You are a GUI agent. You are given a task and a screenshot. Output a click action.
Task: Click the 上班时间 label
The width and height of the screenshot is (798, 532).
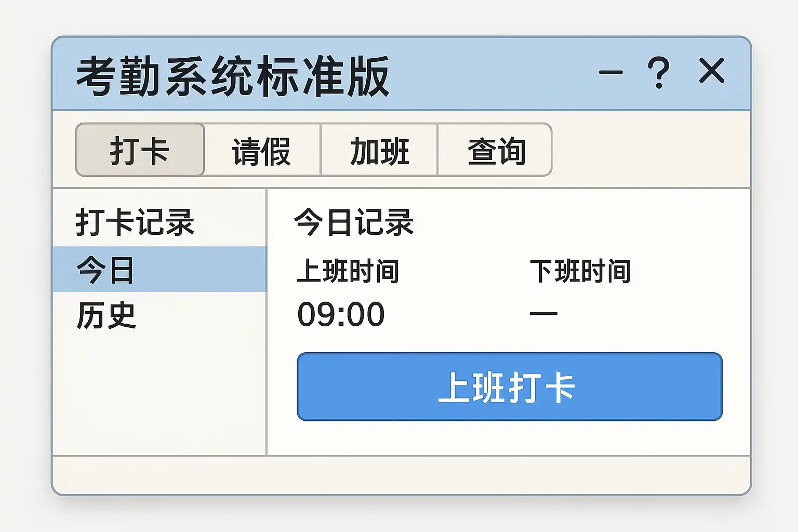coord(348,271)
